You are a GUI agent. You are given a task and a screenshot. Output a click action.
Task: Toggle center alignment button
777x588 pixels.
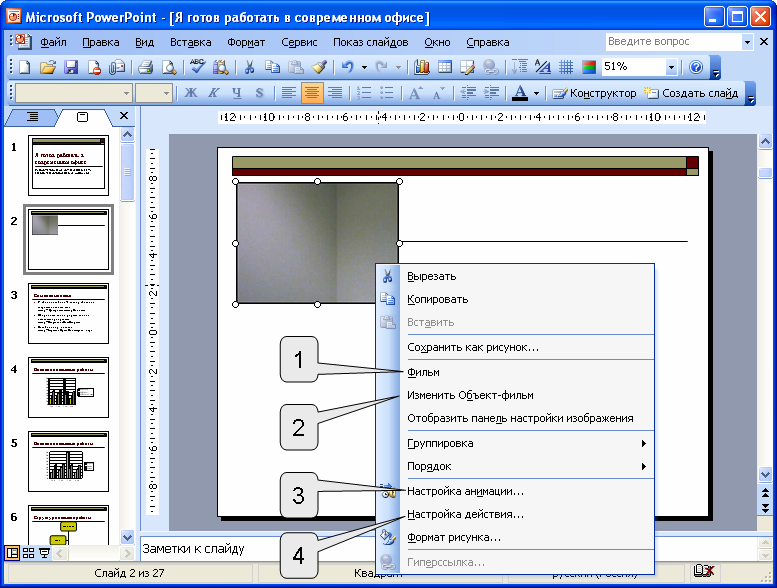tap(312, 93)
